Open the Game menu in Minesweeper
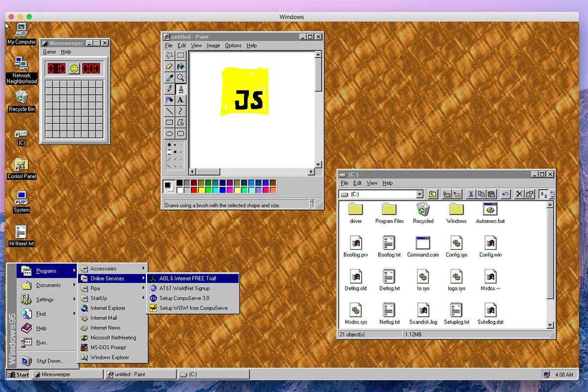The width and height of the screenshot is (588, 392). pyautogui.click(x=49, y=52)
